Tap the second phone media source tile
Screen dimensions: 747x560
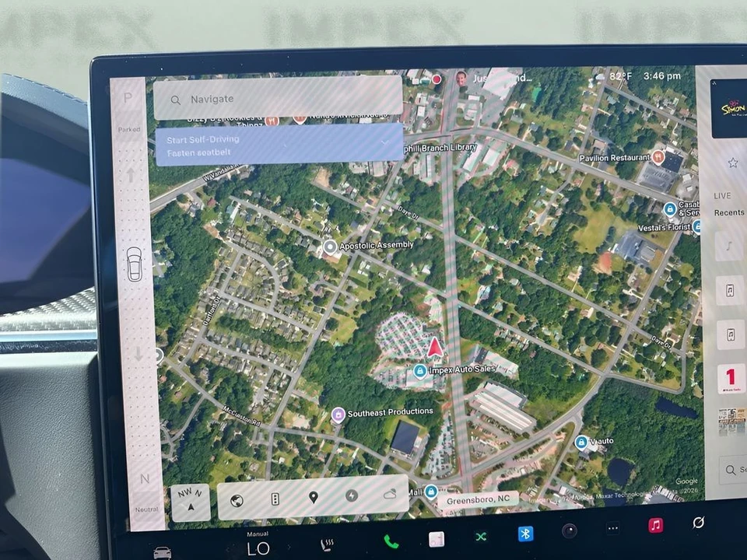(731, 335)
